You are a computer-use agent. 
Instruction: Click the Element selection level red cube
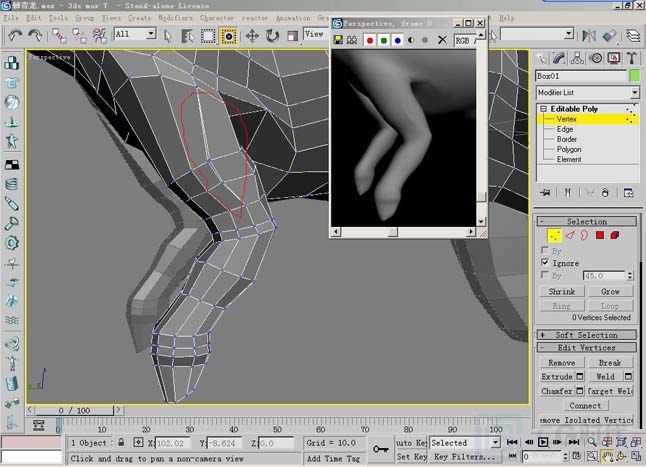coord(615,235)
